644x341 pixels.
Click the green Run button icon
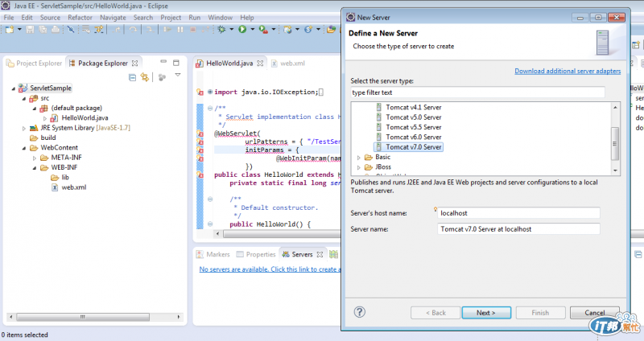coord(242,30)
